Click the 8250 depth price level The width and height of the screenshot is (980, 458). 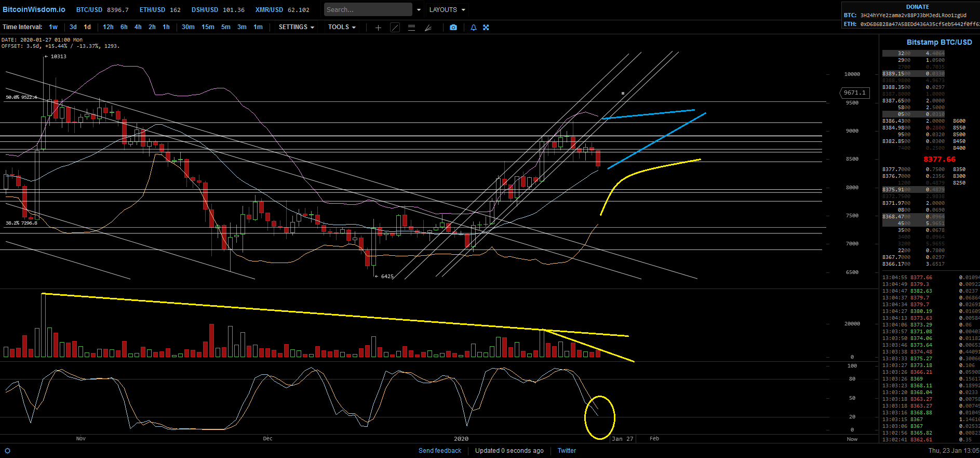tap(959, 183)
